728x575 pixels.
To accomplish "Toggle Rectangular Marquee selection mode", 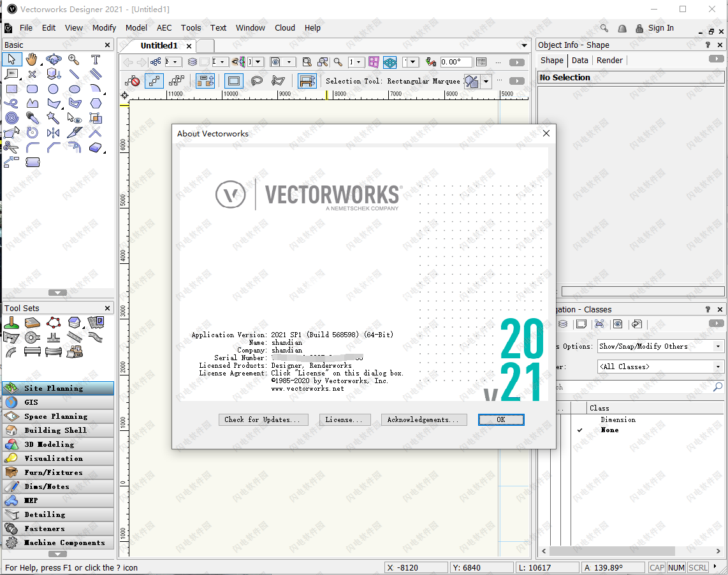I will tap(234, 81).
